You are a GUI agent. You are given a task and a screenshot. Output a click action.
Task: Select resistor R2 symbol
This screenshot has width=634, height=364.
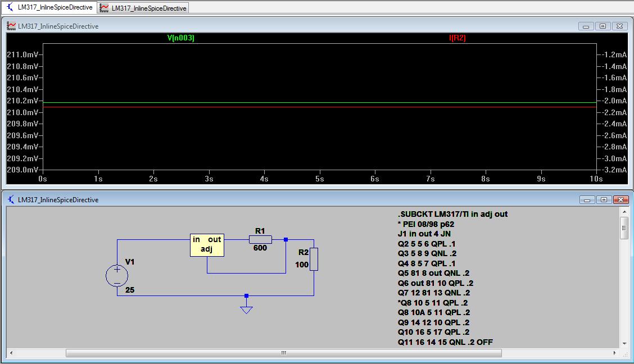(x=314, y=259)
